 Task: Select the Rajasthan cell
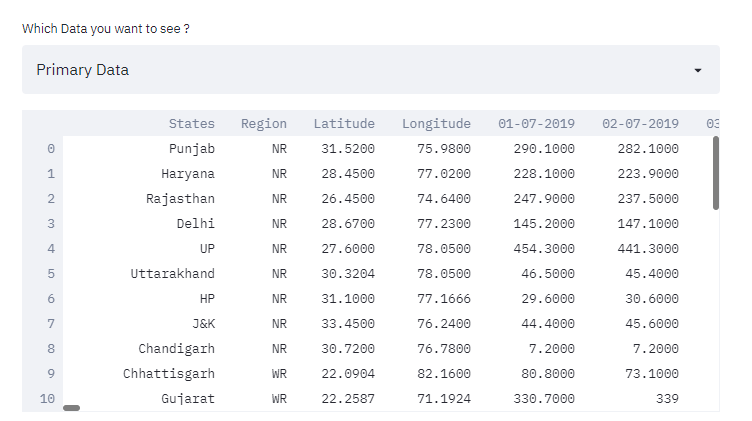coord(180,199)
